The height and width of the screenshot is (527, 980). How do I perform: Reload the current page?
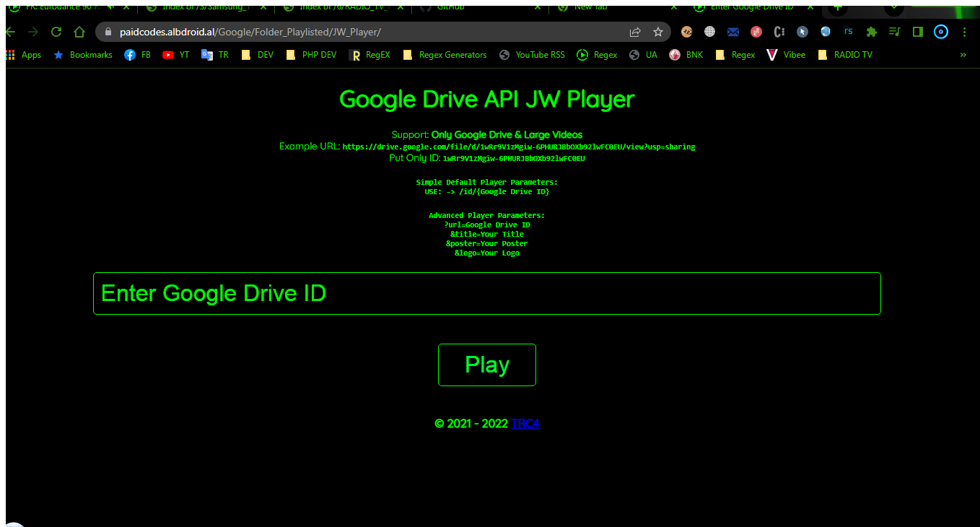[x=56, y=32]
